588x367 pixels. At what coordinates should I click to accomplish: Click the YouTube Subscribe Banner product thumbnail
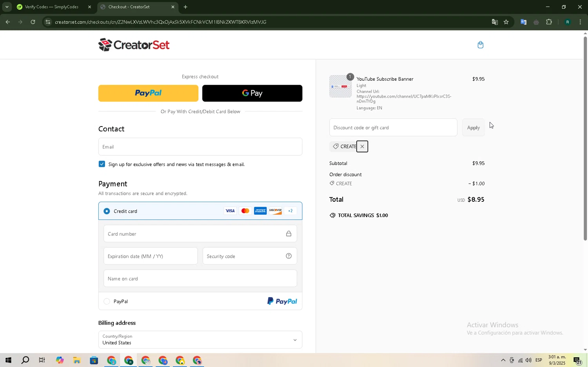[341, 86]
